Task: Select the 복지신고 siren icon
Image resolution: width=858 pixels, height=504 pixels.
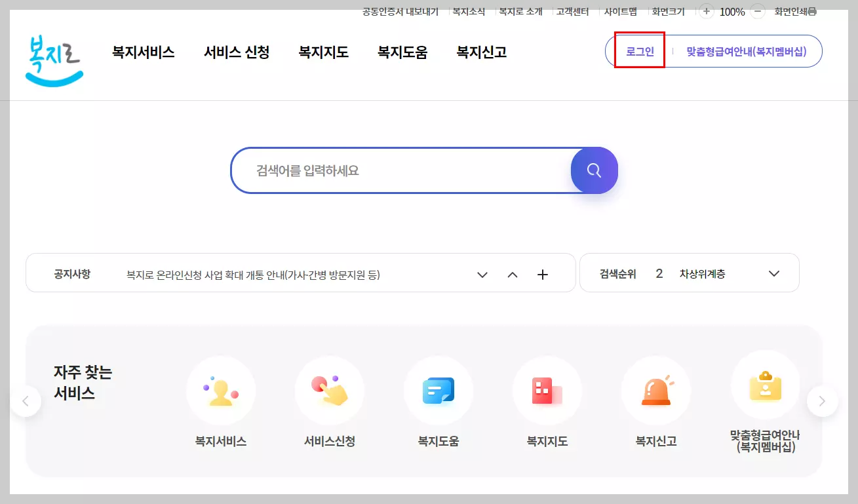Action: click(x=656, y=390)
